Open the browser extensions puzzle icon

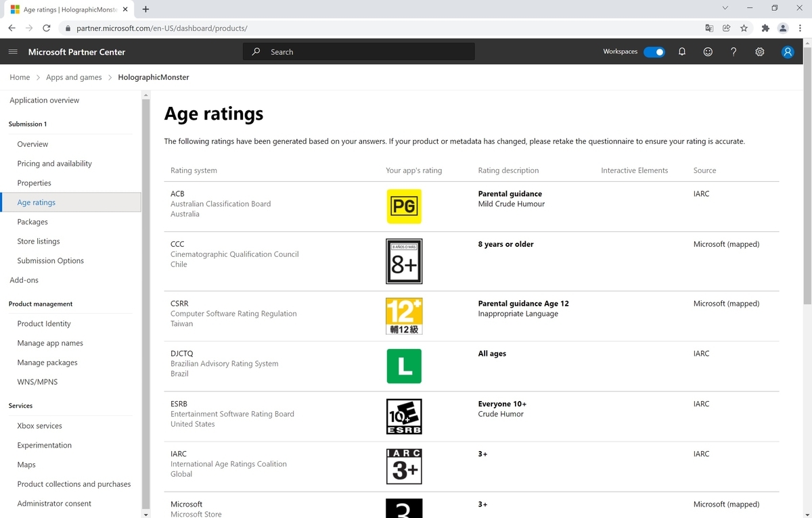[x=765, y=28]
